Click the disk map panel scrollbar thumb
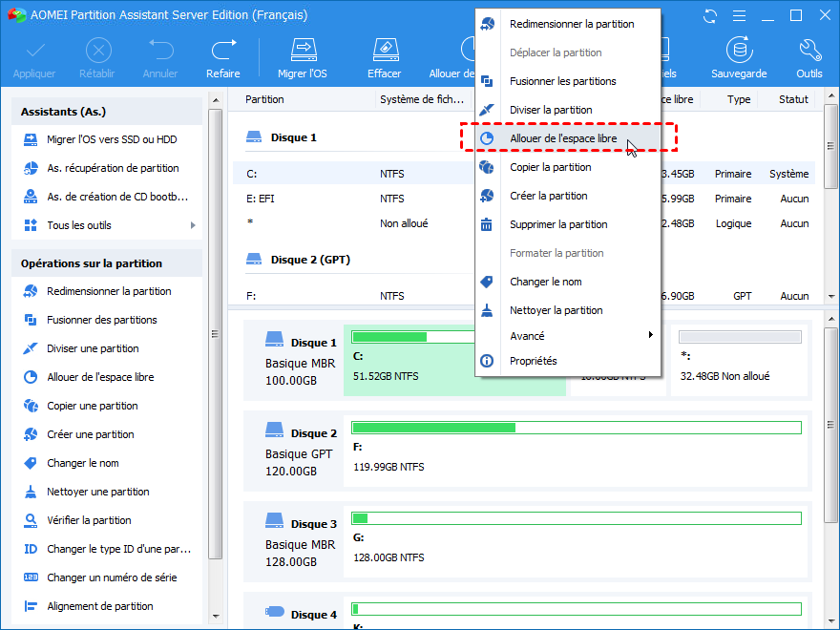Screen dimensions: 840x630 pos(830,425)
